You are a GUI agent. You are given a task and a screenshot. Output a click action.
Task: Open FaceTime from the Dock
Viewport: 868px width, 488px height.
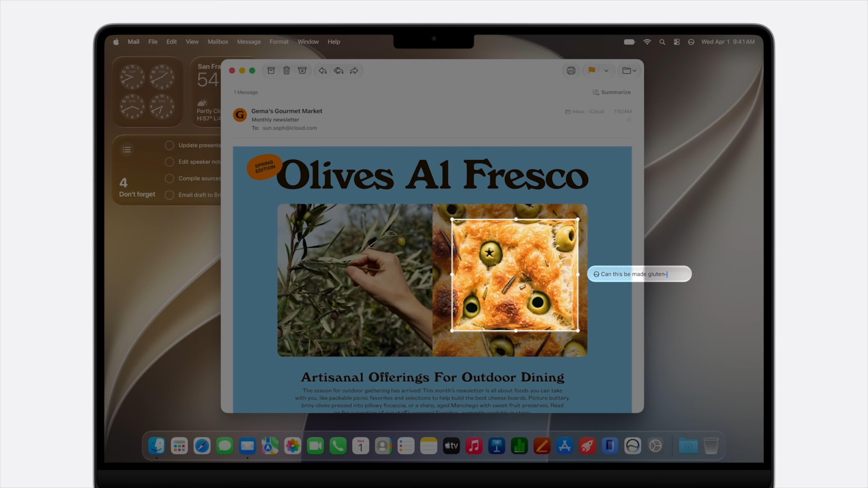(315, 446)
